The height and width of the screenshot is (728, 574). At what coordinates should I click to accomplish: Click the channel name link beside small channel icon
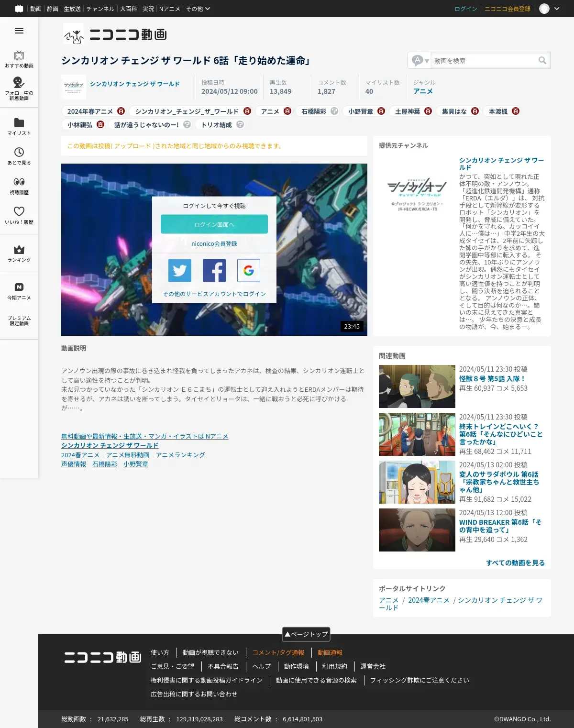coord(135,84)
